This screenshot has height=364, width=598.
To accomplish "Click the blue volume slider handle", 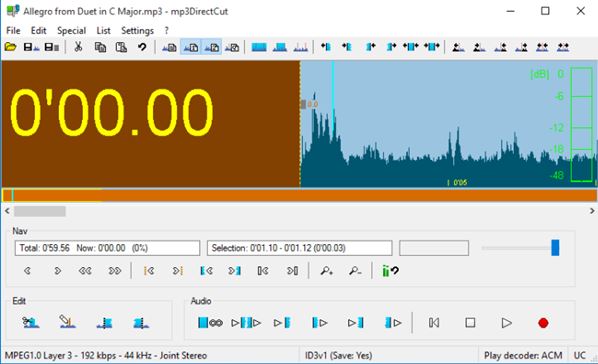I will (555, 248).
